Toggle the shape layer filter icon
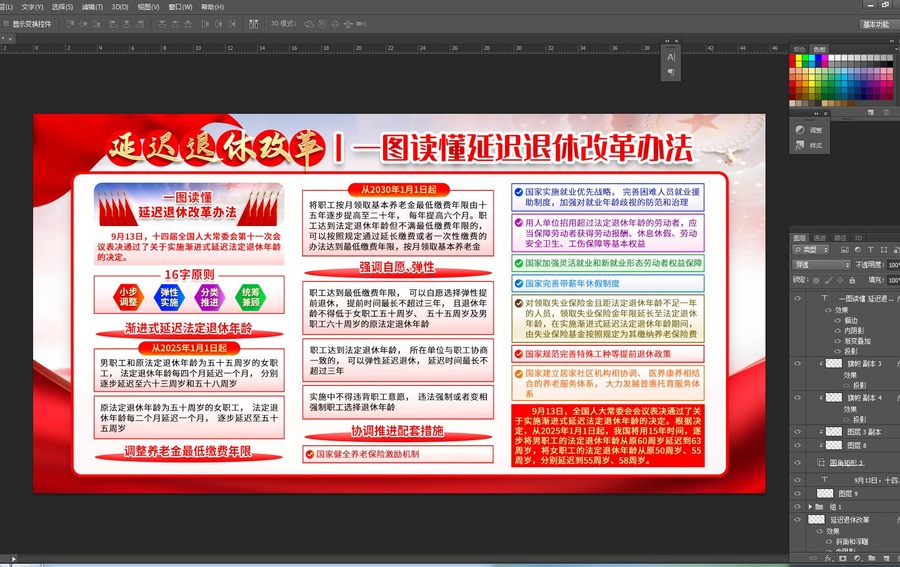This screenshot has width=900, height=567. pyautogui.click(x=884, y=250)
